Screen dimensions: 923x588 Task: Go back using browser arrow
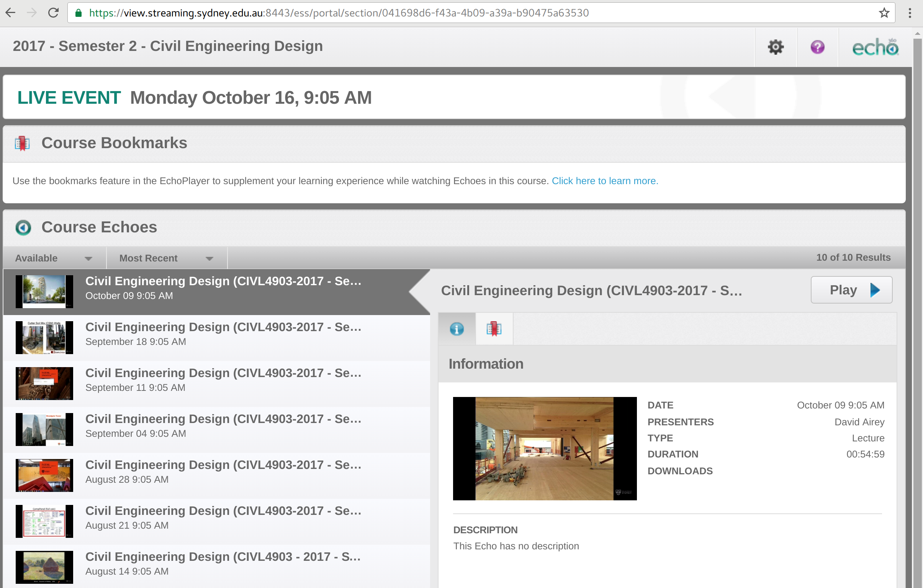pos(11,13)
